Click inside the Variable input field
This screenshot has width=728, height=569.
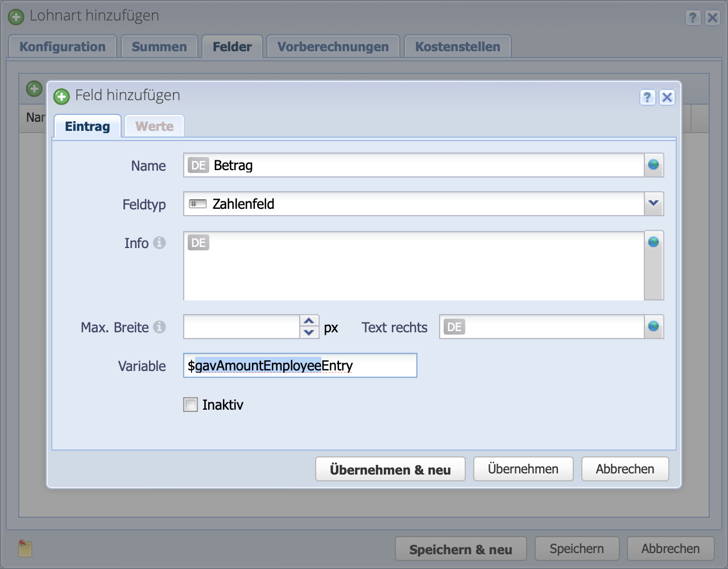coord(300,365)
